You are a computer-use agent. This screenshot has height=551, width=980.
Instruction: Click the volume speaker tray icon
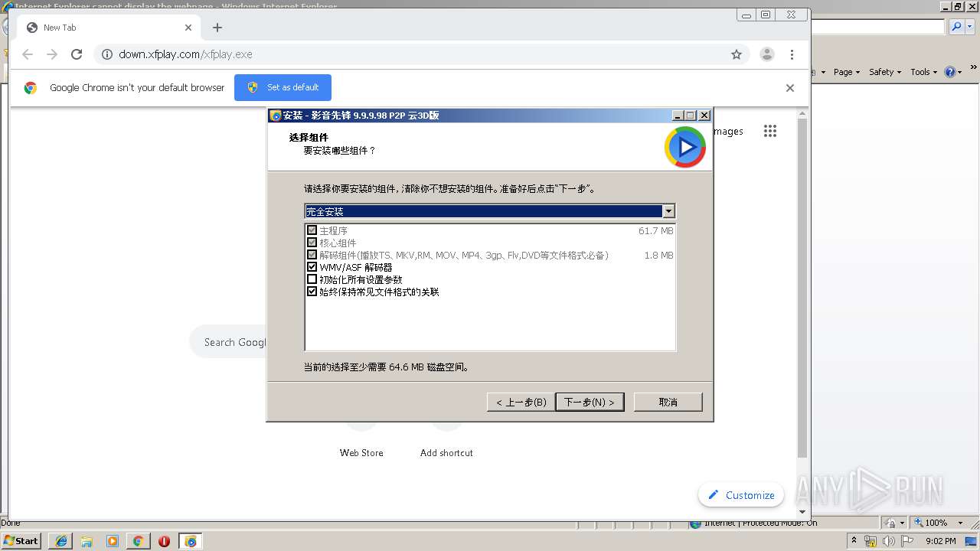click(x=889, y=541)
